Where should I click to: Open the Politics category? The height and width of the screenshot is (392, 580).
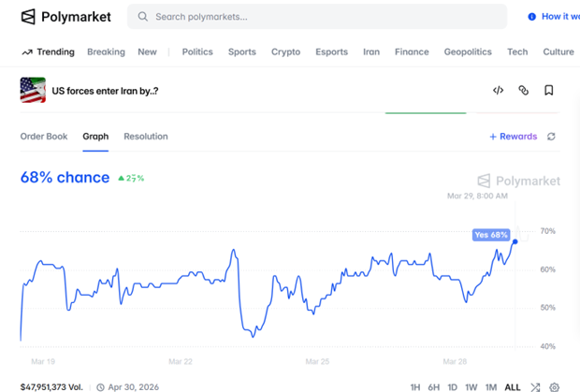click(x=197, y=52)
